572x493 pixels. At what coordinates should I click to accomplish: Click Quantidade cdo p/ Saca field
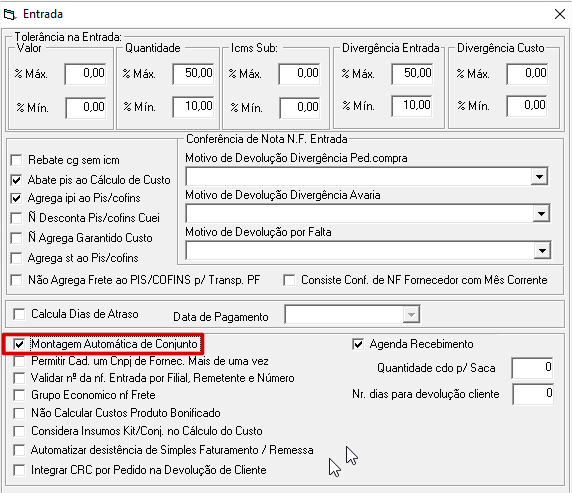[532, 368]
